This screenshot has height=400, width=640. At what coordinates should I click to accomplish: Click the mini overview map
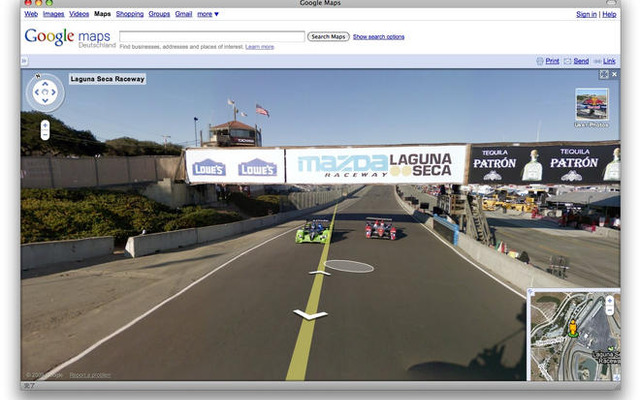[574, 335]
